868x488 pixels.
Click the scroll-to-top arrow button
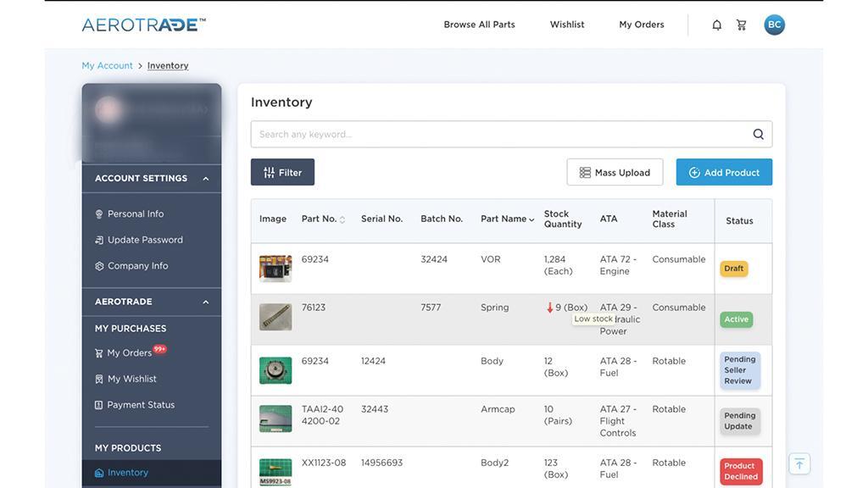(x=798, y=463)
